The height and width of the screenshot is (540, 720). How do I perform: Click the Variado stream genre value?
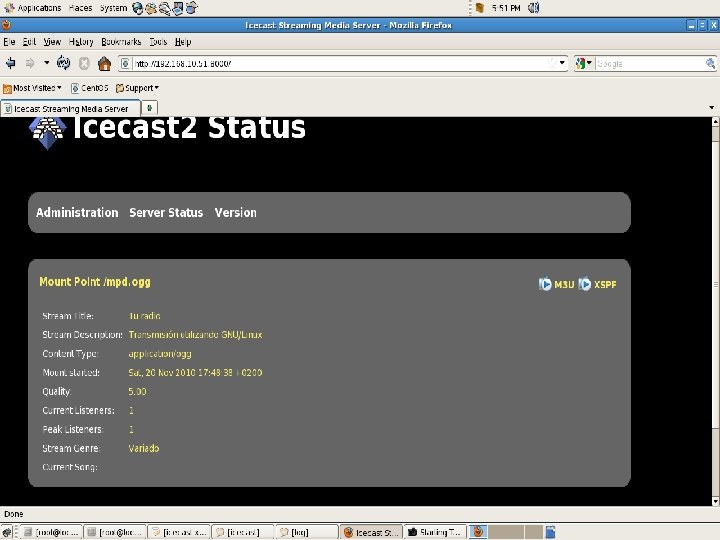point(144,448)
